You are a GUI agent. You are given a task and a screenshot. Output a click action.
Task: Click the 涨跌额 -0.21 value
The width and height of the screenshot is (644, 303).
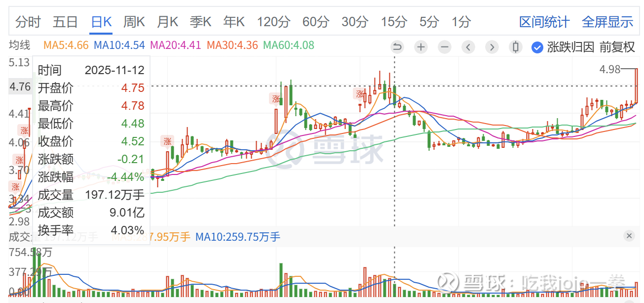(x=131, y=159)
